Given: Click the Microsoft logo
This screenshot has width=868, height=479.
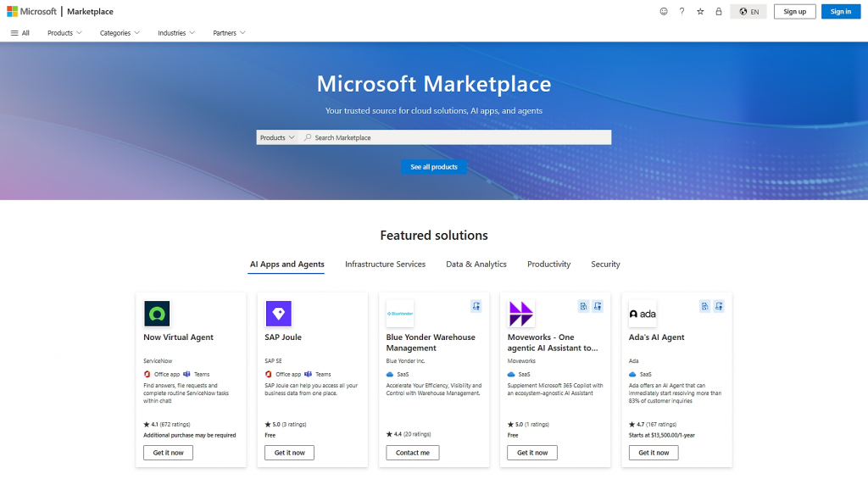Looking at the screenshot, I should [31, 11].
